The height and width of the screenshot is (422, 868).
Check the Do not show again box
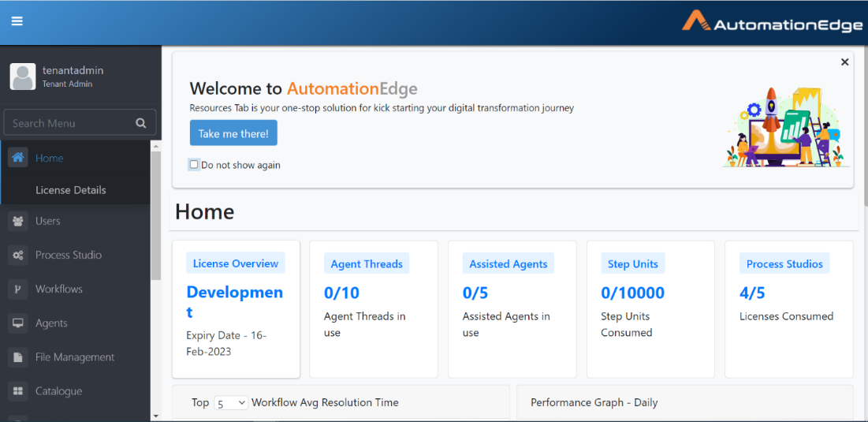(194, 165)
